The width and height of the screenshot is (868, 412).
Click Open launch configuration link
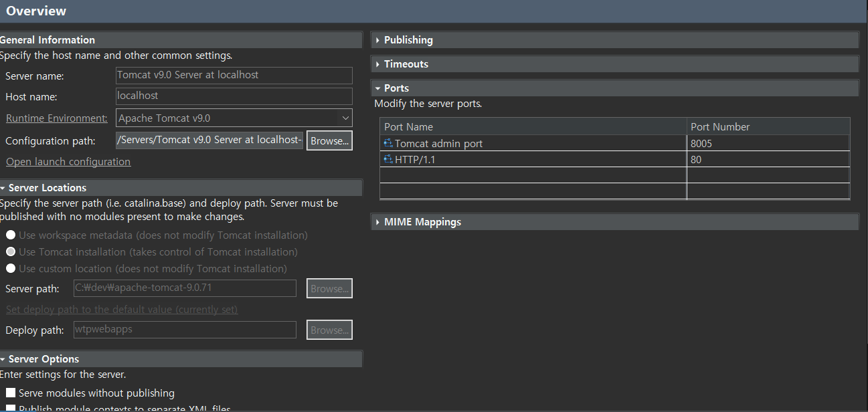68,162
